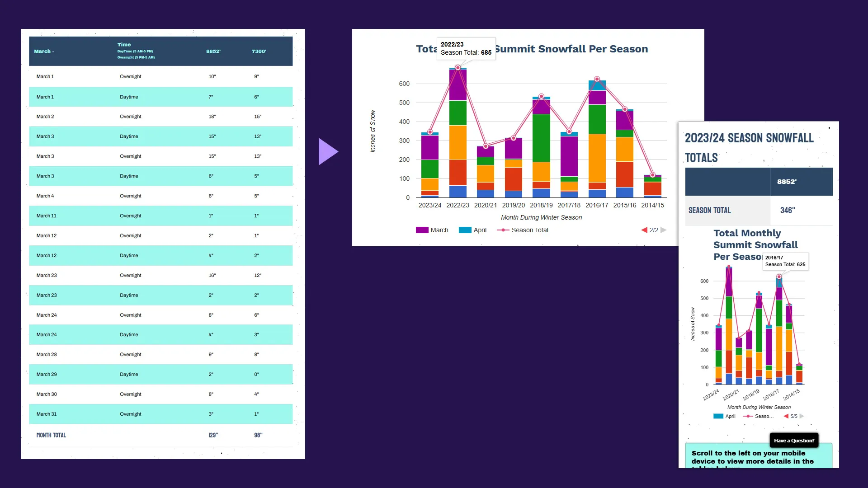
Task: Click 129" month total value
Action: pyautogui.click(x=213, y=435)
